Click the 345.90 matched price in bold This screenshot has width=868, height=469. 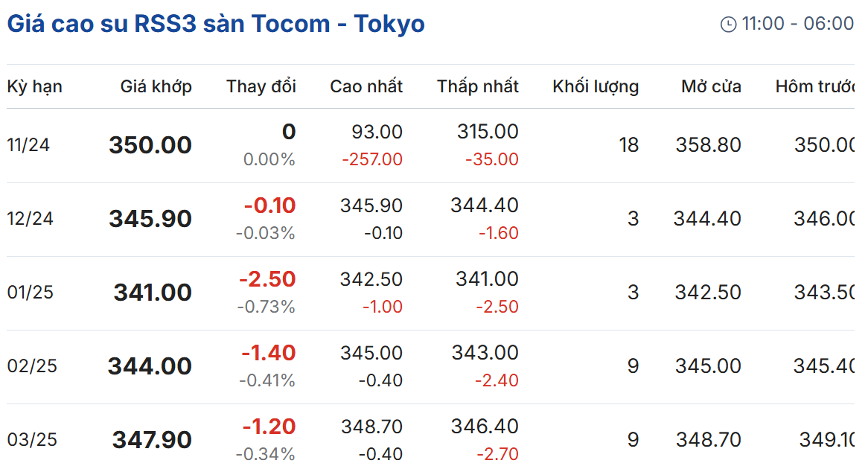tap(150, 219)
